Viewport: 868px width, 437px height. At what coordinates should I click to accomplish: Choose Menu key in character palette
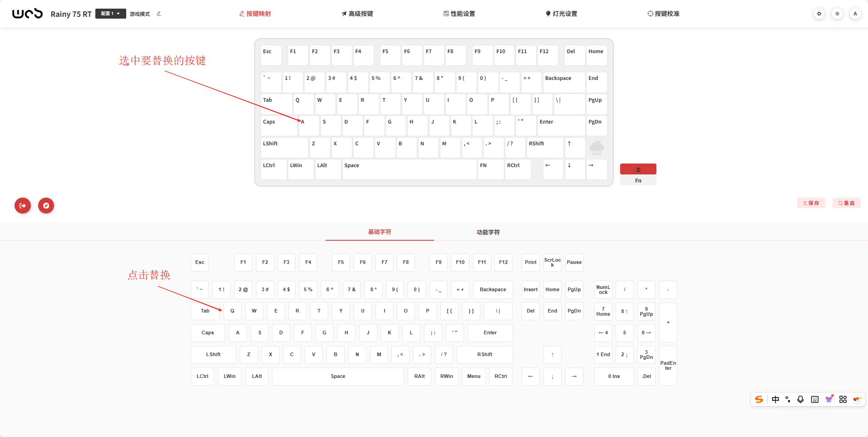point(474,376)
